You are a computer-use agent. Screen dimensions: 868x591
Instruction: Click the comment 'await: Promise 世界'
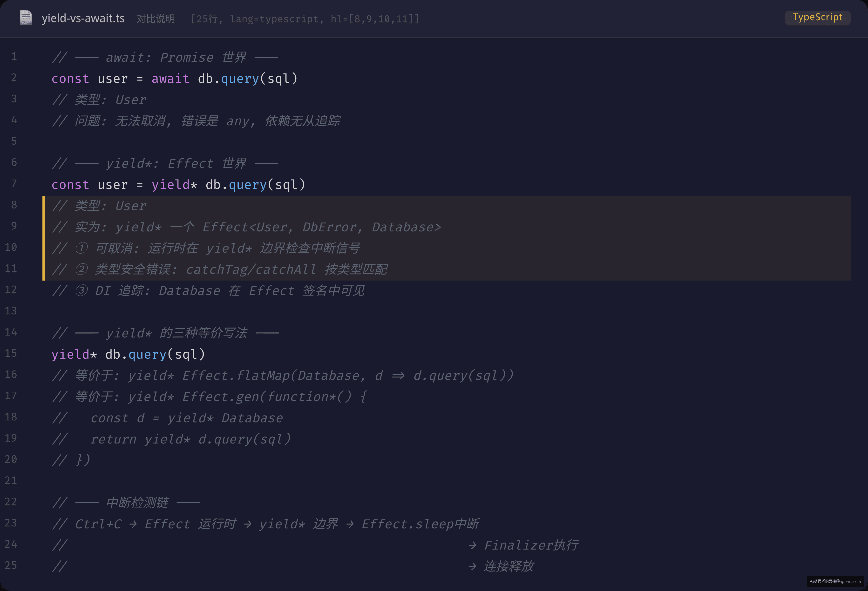(x=165, y=58)
